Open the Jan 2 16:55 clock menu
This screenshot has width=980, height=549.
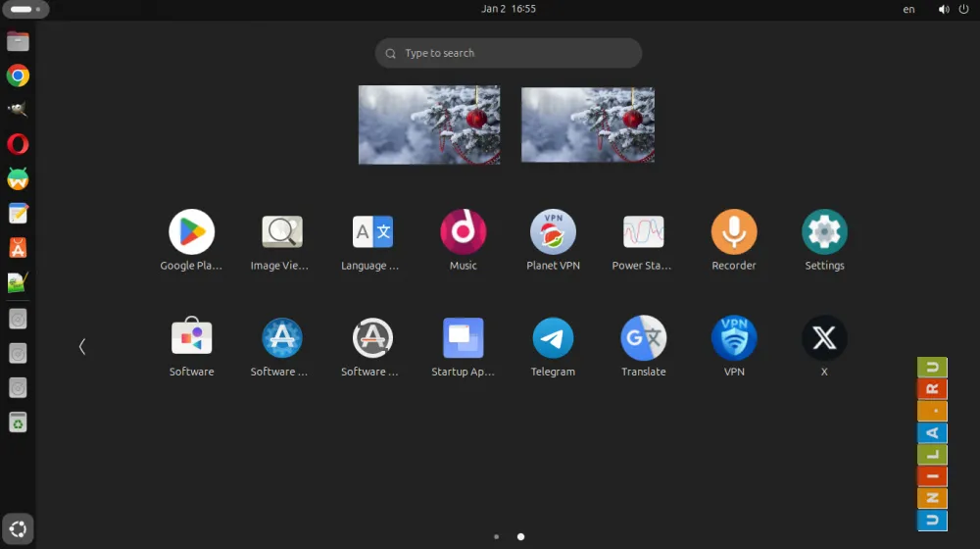(x=509, y=9)
